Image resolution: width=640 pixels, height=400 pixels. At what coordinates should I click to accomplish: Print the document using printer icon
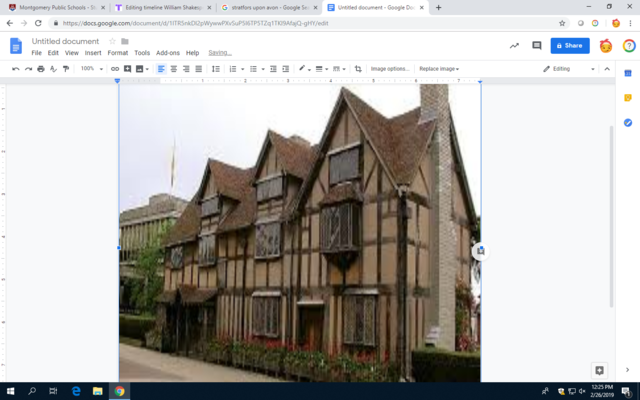[41, 69]
